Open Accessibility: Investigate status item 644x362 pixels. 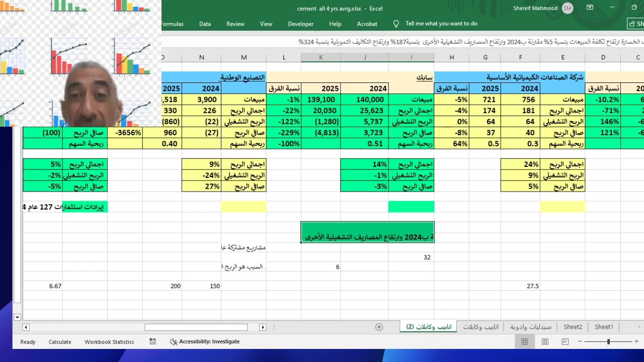205,341
